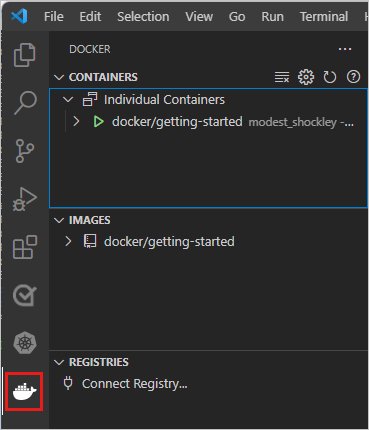Open the Run menu
Image resolution: width=369 pixels, height=430 pixels.
pyautogui.click(x=272, y=16)
